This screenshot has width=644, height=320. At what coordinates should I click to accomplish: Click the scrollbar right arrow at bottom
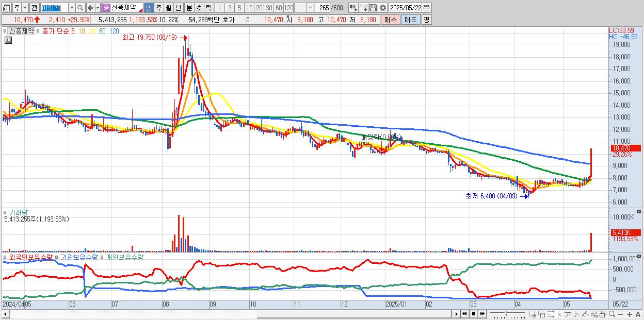pyautogui.click(x=457, y=314)
